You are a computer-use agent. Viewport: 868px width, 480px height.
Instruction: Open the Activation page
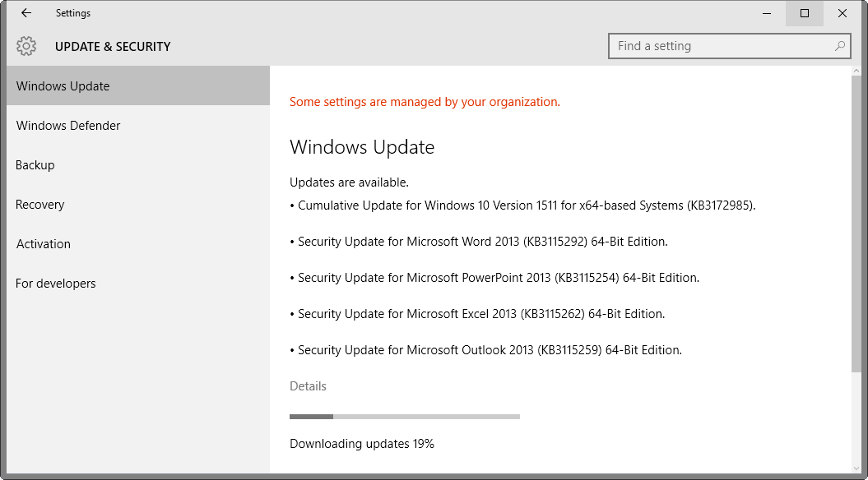pyautogui.click(x=138, y=244)
